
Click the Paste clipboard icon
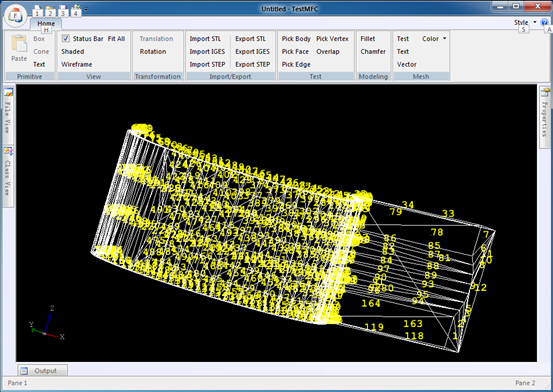click(x=19, y=44)
